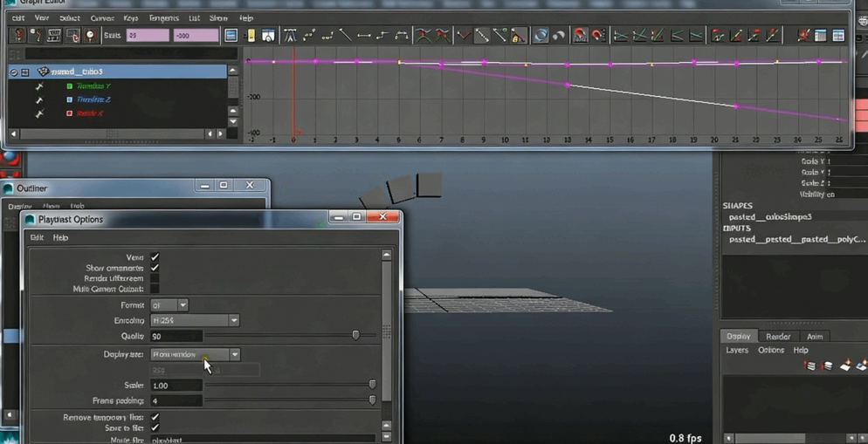Screen dimensions: 868x444
Task: Click the Scale value input field
Action: [x=176, y=386]
